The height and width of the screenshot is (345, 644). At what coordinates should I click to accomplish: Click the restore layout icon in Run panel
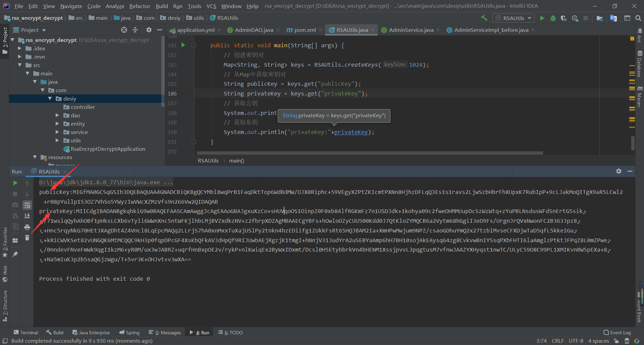click(x=15, y=240)
